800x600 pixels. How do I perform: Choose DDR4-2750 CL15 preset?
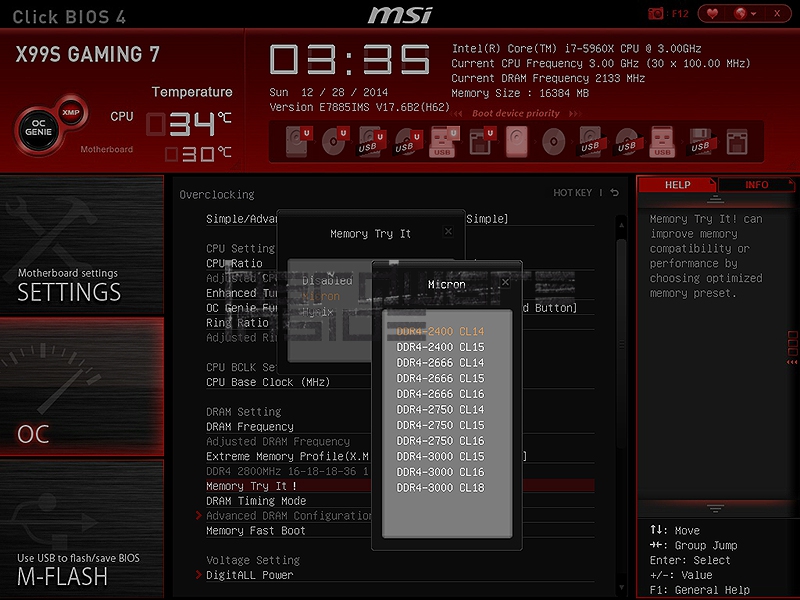[440, 425]
